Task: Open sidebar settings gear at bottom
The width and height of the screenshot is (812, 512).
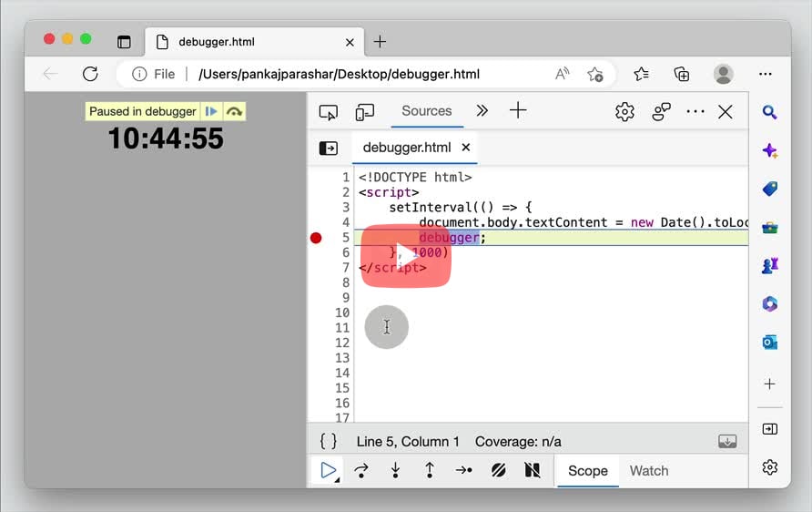Action: pos(769,467)
